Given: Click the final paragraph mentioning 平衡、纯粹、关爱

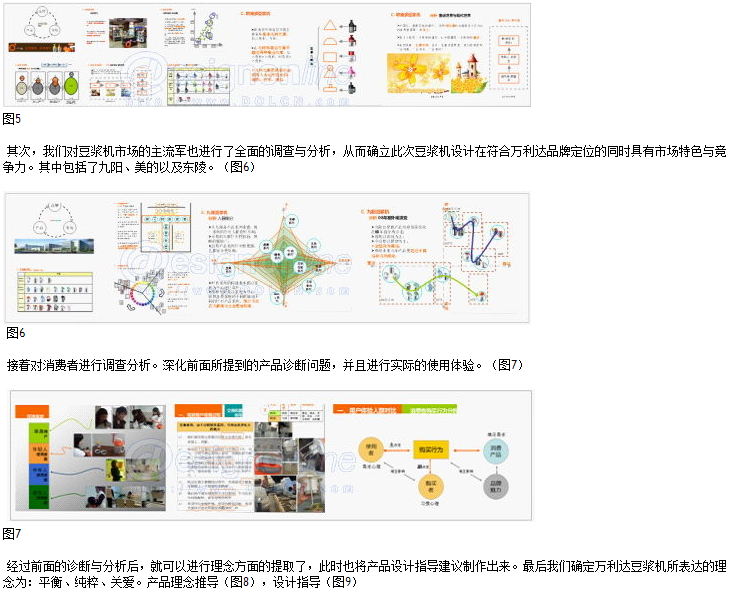Looking at the screenshot, I should tap(366, 572).
